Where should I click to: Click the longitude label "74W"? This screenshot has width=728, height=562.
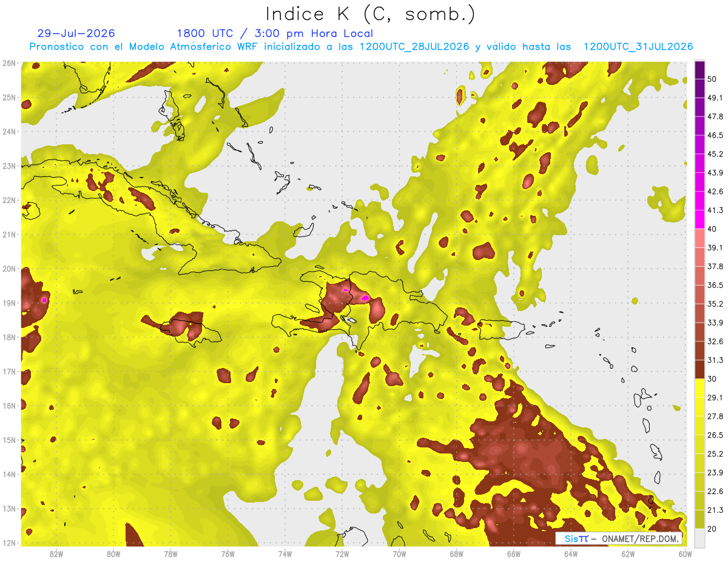[x=285, y=554]
